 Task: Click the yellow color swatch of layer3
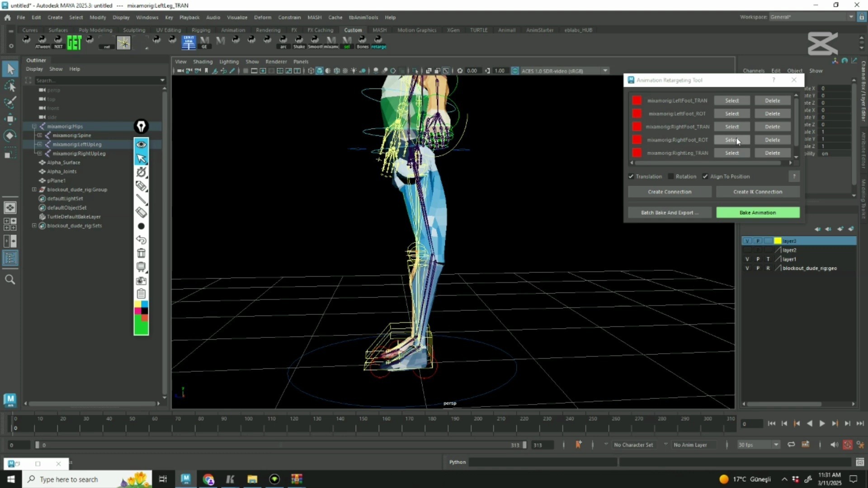click(778, 241)
